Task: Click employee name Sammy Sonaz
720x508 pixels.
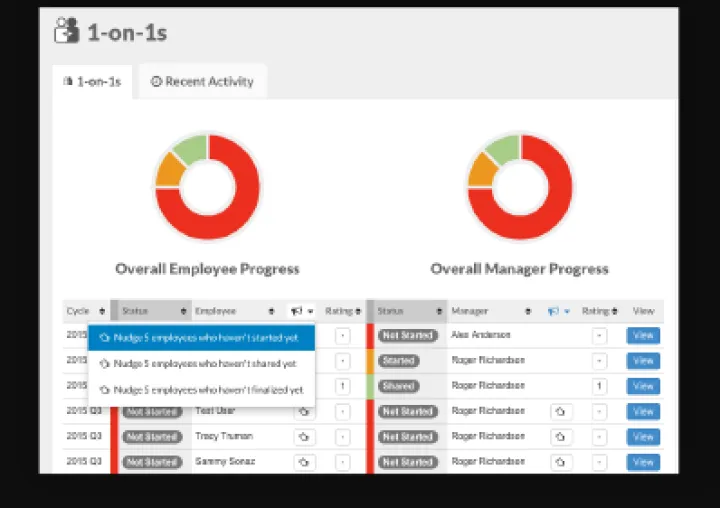Action: pyautogui.click(x=225, y=461)
